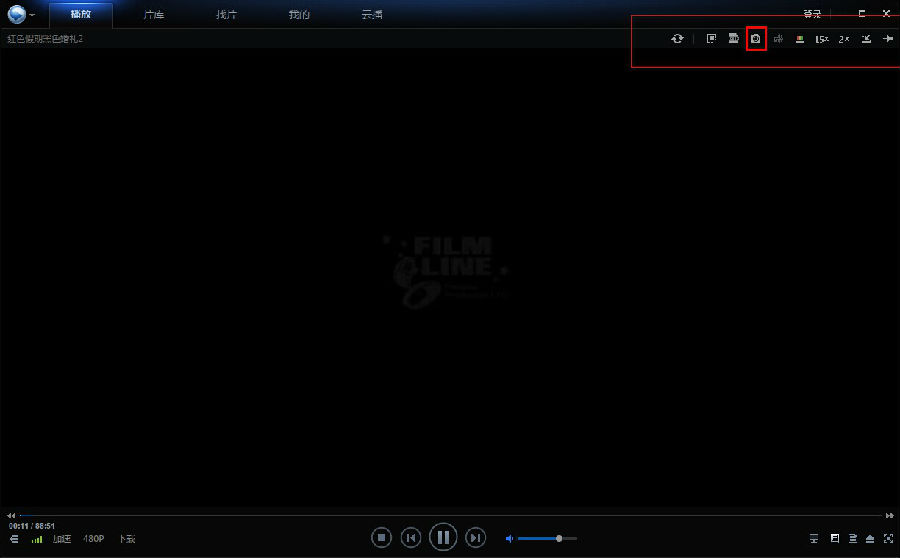Screen dimensions: 900x558
Task: Toggle the playlist panel icon
Action: click(853, 538)
